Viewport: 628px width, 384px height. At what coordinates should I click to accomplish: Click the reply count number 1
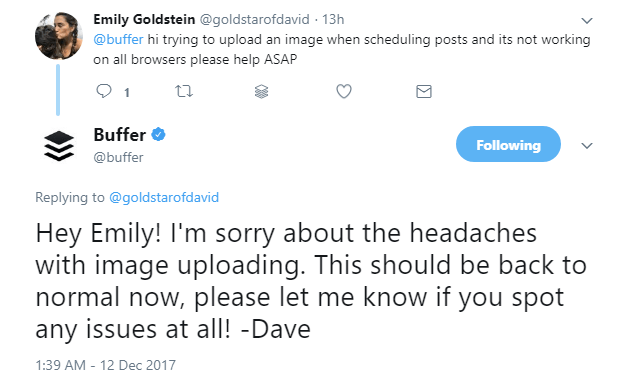click(x=127, y=93)
